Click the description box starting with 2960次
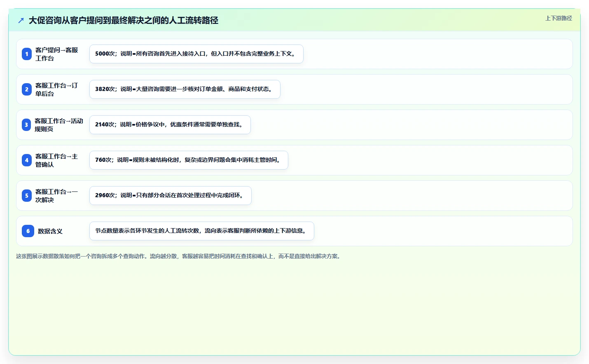This screenshot has width=589, height=364. point(171,196)
